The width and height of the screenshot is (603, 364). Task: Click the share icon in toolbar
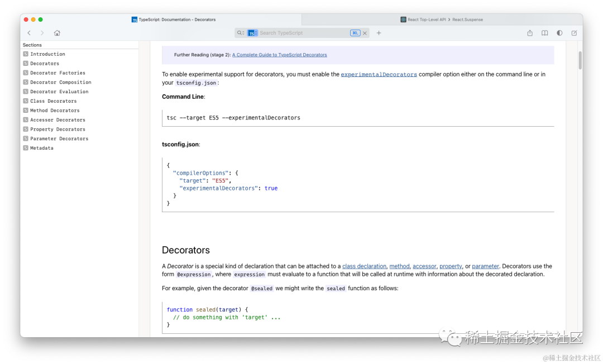(530, 33)
